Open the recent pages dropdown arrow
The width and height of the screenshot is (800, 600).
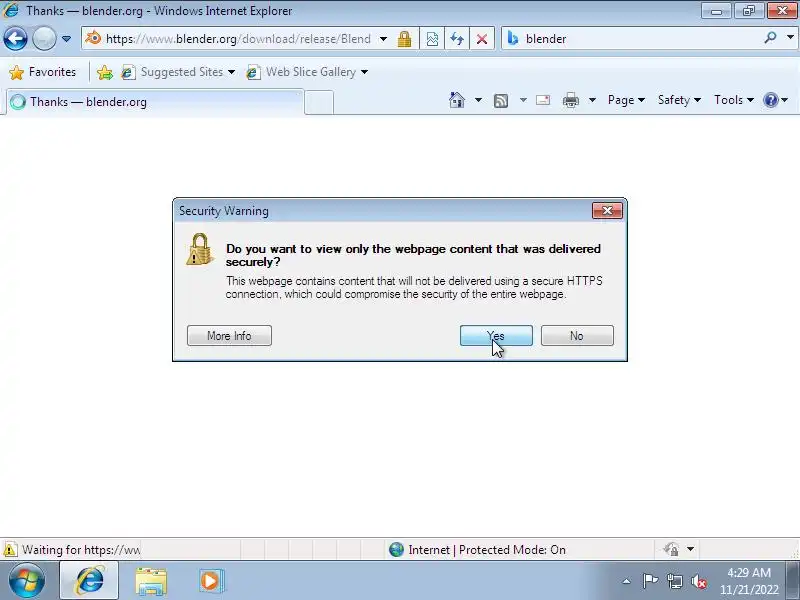[66, 39]
